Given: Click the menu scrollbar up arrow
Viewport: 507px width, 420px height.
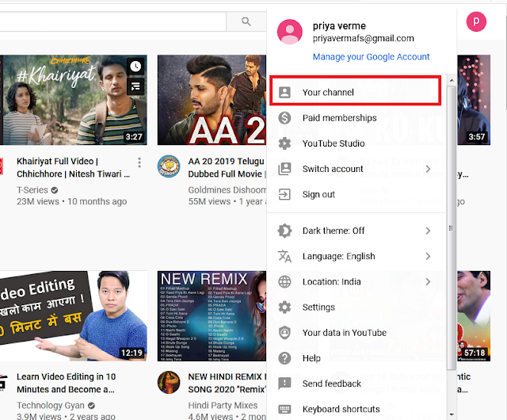Looking at the screenshot, I should [452, 80].
